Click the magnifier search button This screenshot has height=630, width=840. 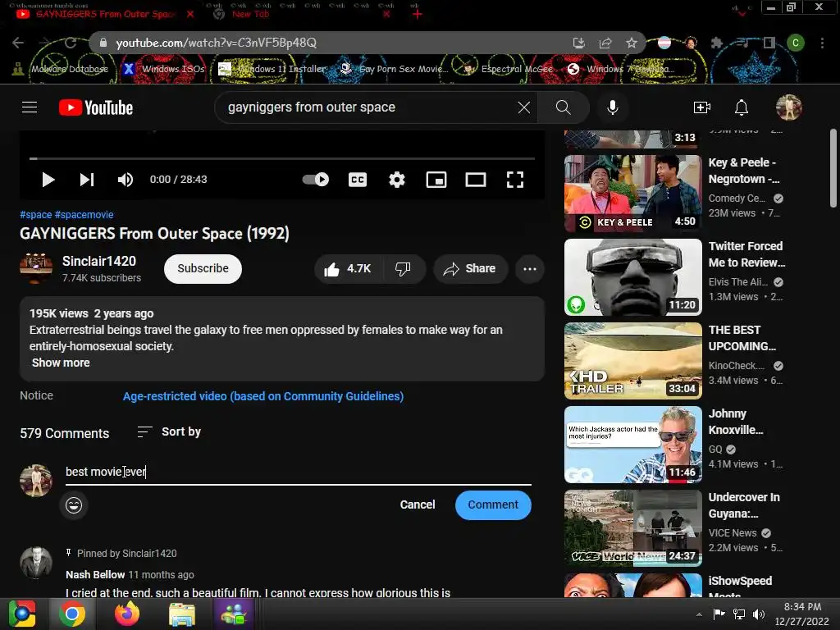point(563,107)
